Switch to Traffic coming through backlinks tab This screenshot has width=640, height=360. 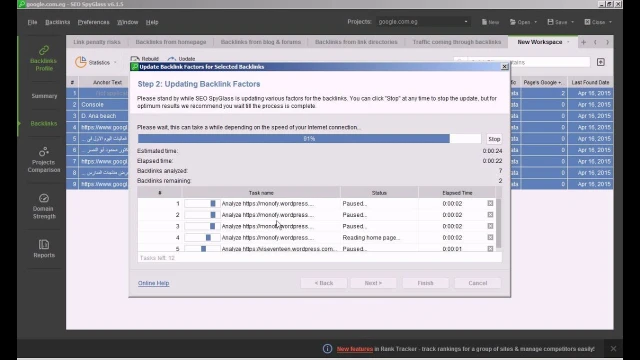pos(457,42)
